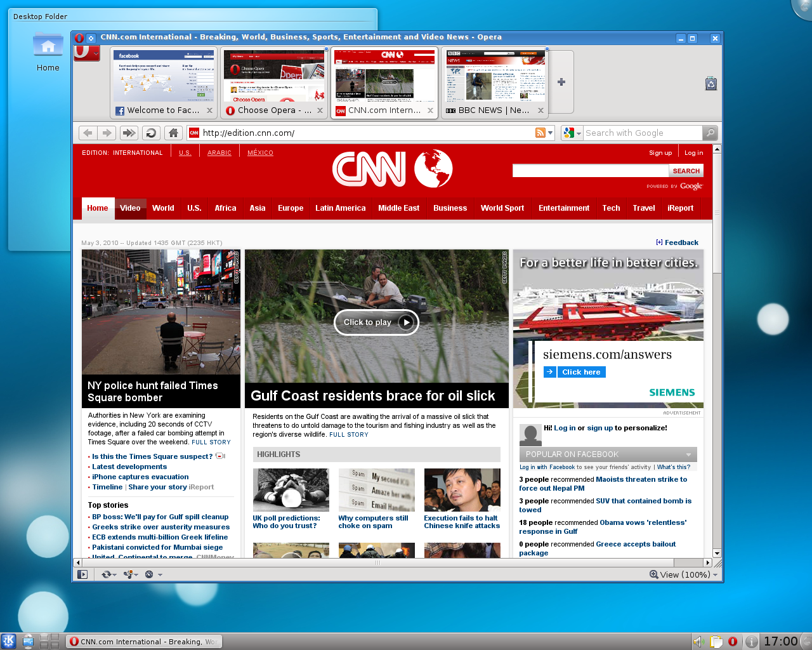Click the info notification tray icon
Image resolution: width=812 pixels, height=650 pixels.
[752, 642]
